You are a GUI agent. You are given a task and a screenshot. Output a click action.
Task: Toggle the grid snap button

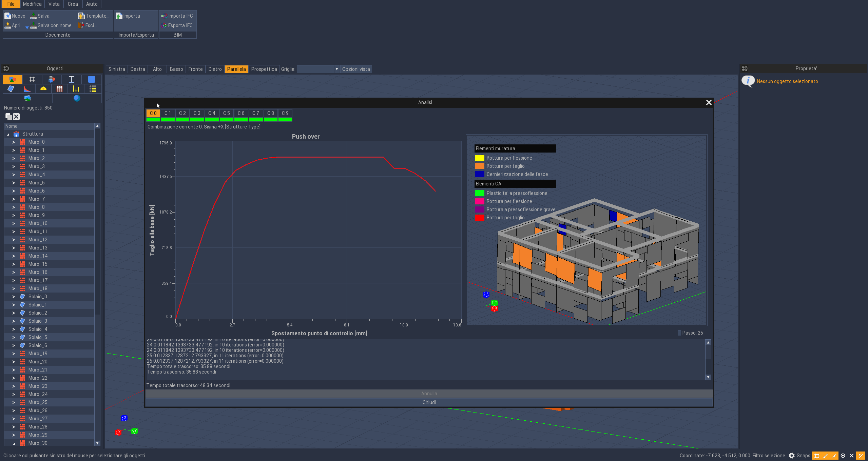[817, 456]
